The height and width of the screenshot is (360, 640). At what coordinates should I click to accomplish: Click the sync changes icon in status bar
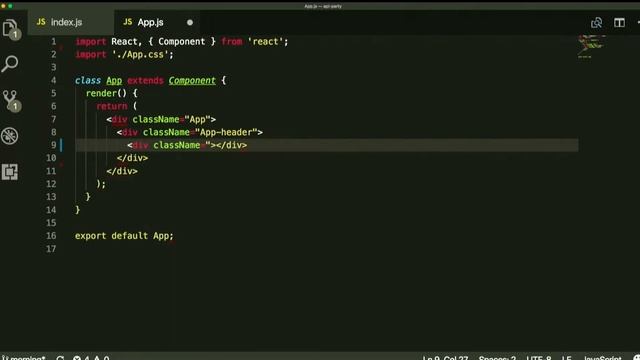(x=60, y=358)
